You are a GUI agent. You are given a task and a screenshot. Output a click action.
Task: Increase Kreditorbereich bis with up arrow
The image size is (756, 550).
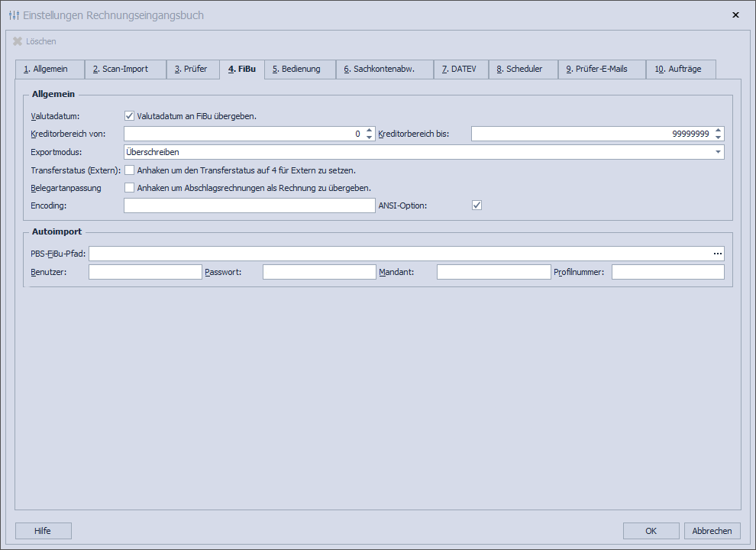click(x=718, y=130)
